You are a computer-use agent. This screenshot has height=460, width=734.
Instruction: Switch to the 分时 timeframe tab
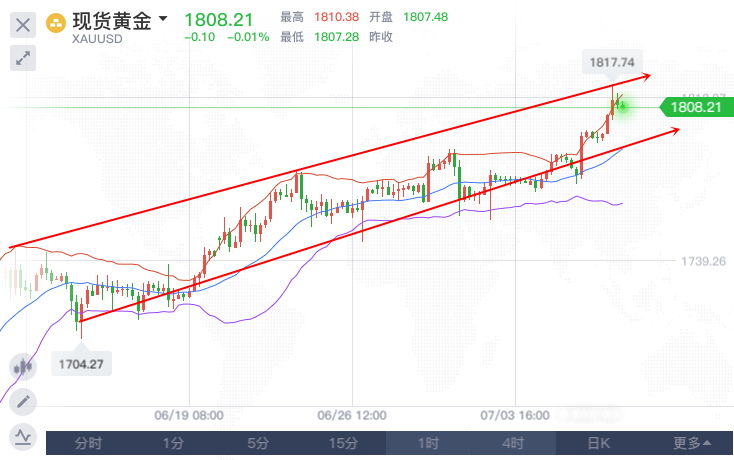click(89, 443)
